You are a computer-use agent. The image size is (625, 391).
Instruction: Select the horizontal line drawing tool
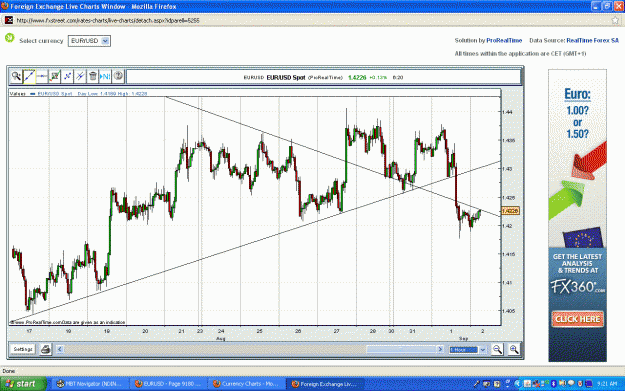[42, 76]
